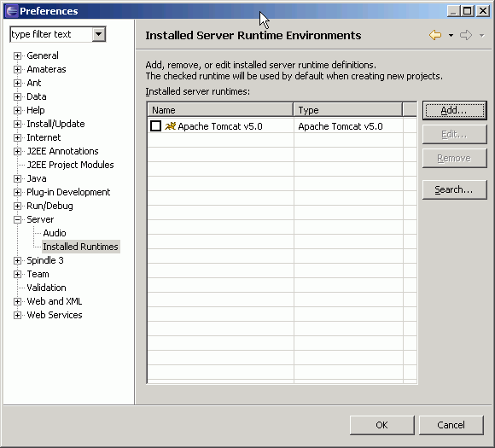The image size is (495, 448).
Task: Click the Tomcat icon in runtime row
Action: [170, 126]
